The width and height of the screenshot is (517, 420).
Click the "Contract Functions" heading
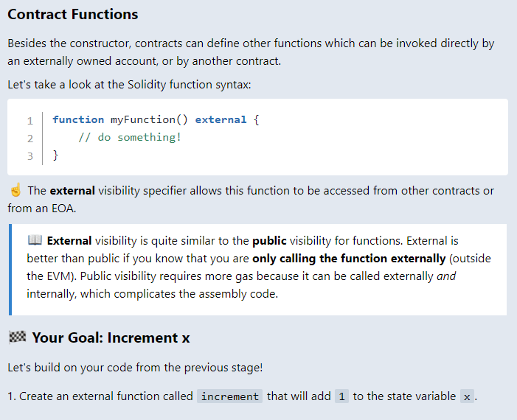(72, 15)
